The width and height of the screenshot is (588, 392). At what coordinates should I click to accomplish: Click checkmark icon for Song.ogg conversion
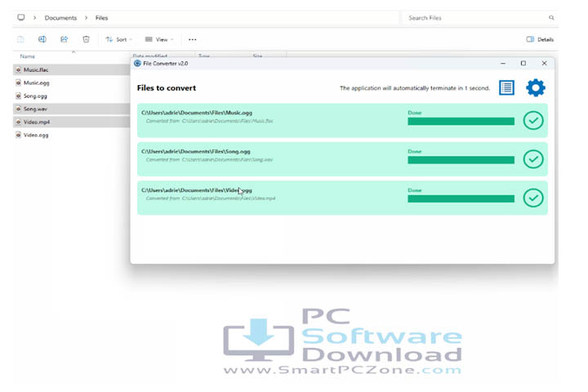tap(533, 159)
